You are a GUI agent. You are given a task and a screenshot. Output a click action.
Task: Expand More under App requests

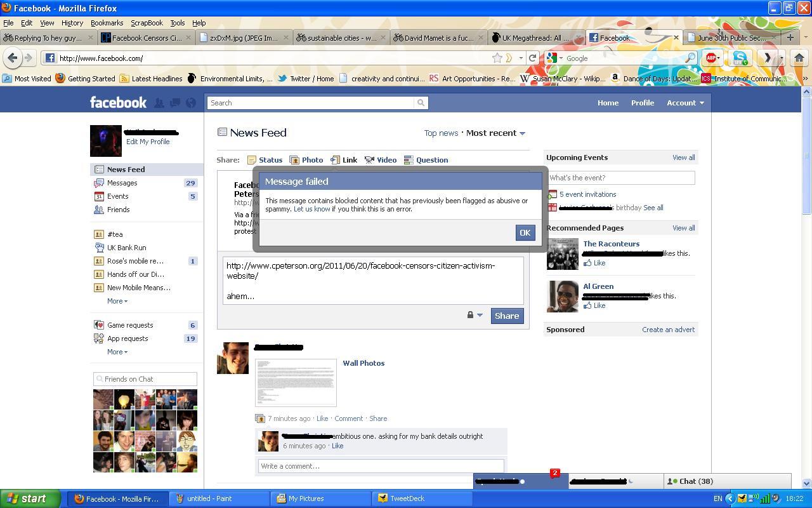pos(117,352)
